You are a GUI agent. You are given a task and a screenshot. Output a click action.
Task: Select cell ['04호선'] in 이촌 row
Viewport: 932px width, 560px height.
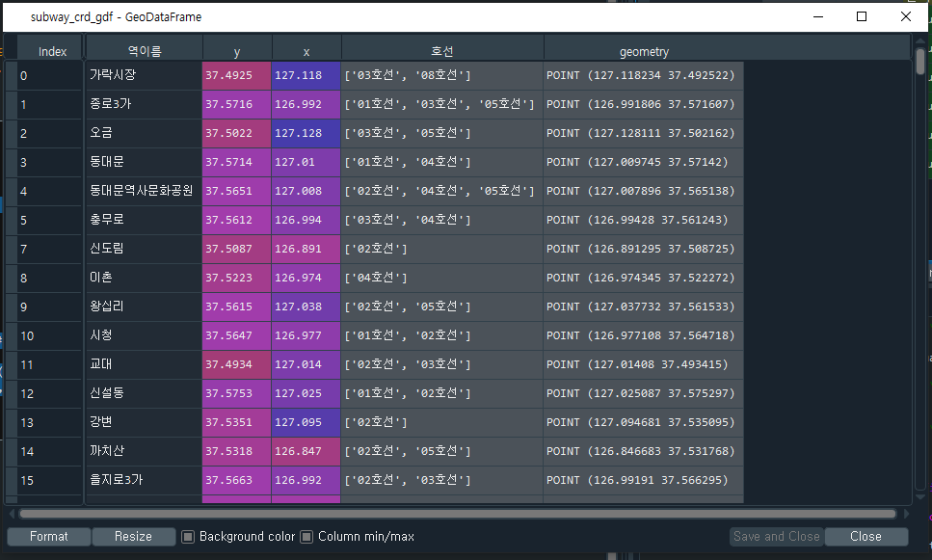pyautogui.click(x=442, y=278)
